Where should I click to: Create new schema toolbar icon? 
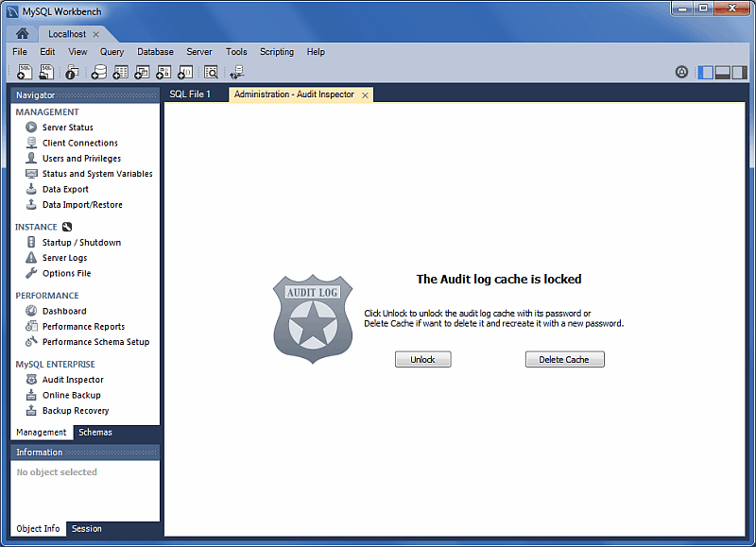pyautogui.click(x=98, y=72)
